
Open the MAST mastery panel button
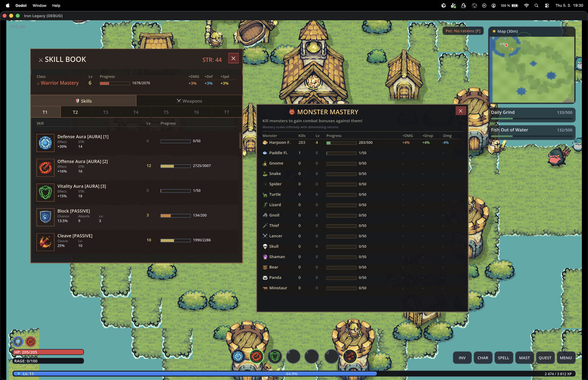(524, 358)
